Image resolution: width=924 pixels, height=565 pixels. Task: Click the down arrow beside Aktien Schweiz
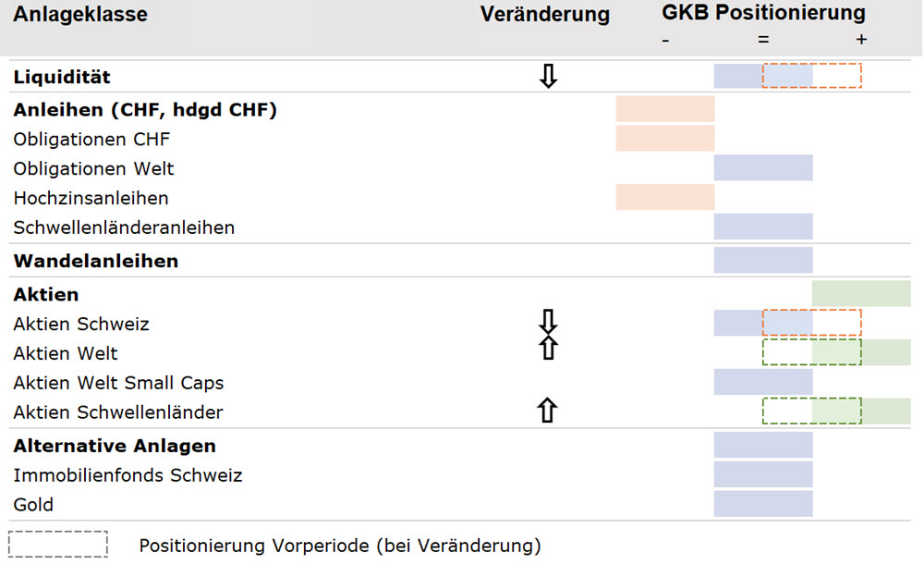coord(548,320)
